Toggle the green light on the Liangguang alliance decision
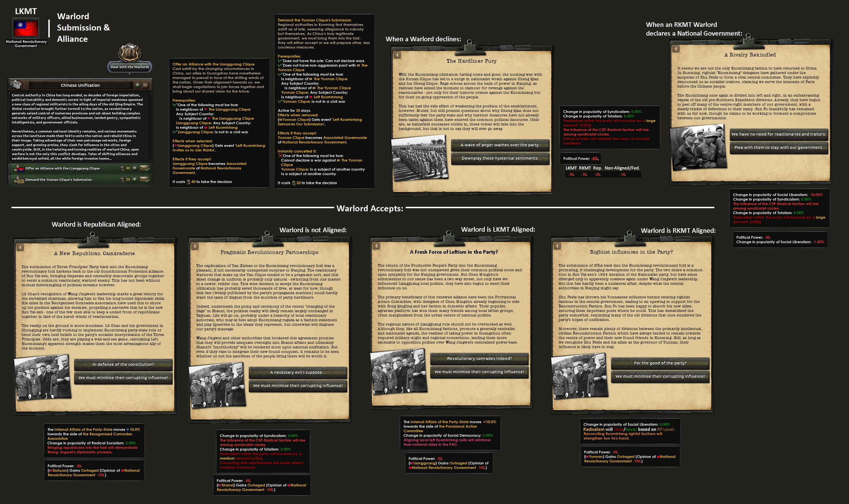The image size is (849, 504). tap(135, 168)
